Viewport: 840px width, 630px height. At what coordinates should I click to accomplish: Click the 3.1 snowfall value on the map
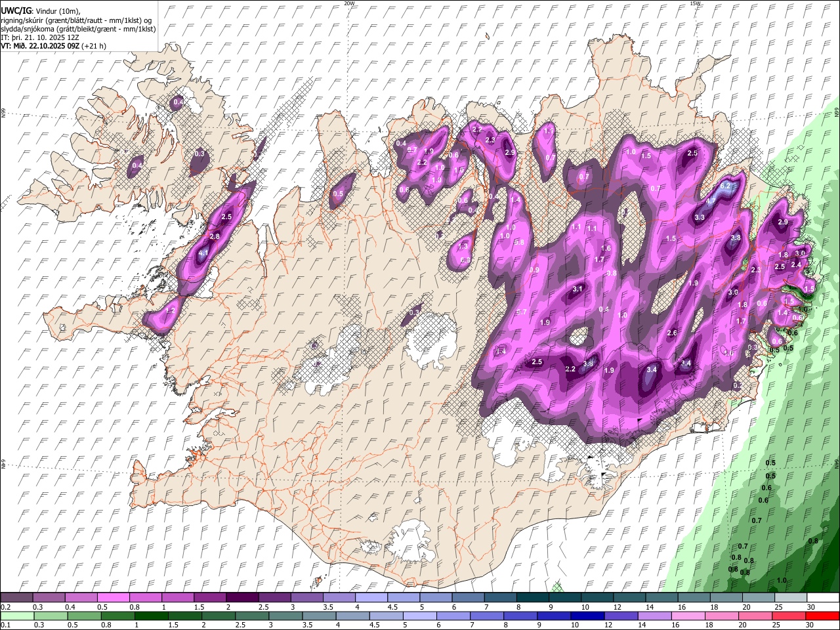(577, 289)
